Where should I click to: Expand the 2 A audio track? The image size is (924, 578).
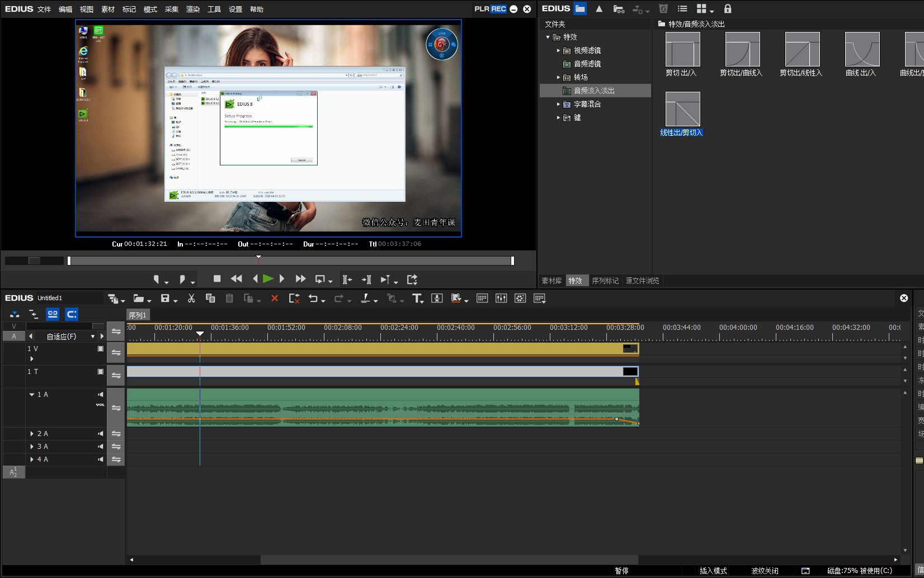pos(32,434)
